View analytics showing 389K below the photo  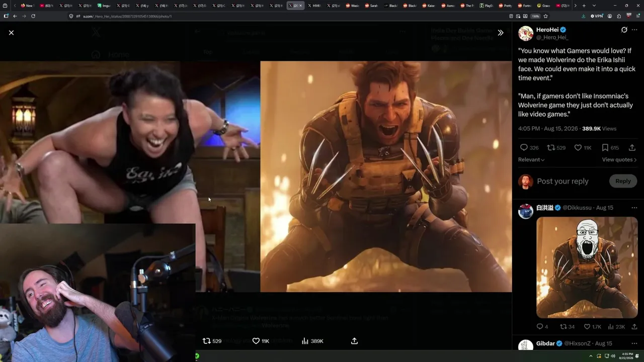pos(305,341)
